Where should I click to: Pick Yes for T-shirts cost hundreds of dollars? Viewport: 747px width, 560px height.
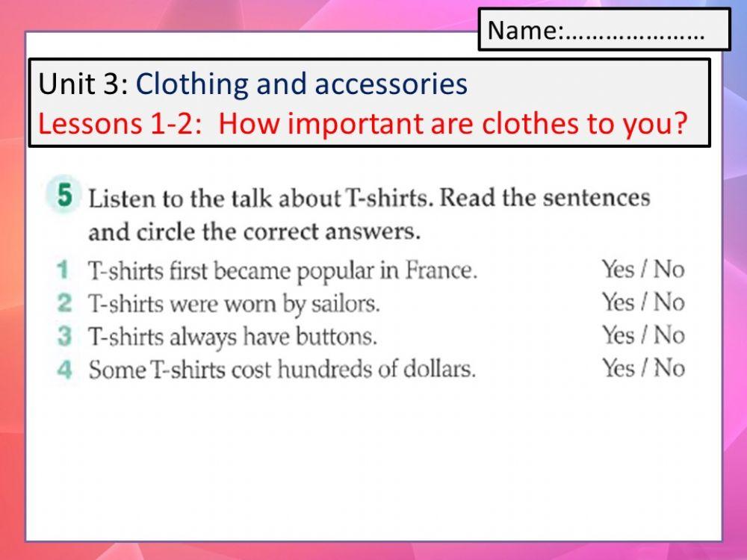(x=617, y=368)
